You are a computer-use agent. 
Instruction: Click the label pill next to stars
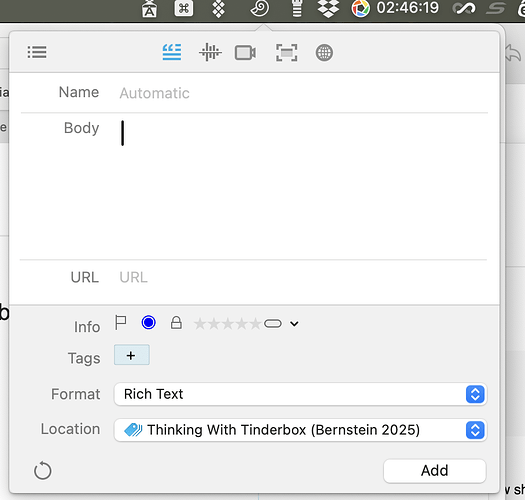pos(273,324)
